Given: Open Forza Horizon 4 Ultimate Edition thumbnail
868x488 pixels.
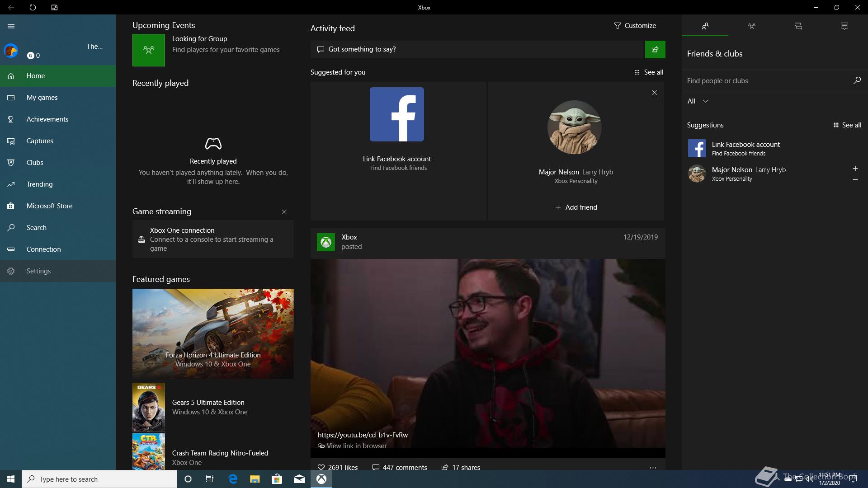Looking at the screenshot, I should pyautogui.click(x=213, y=334).
